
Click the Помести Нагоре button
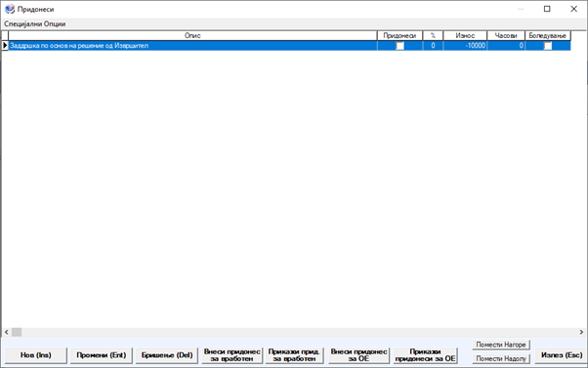click(x=501, y=345)
